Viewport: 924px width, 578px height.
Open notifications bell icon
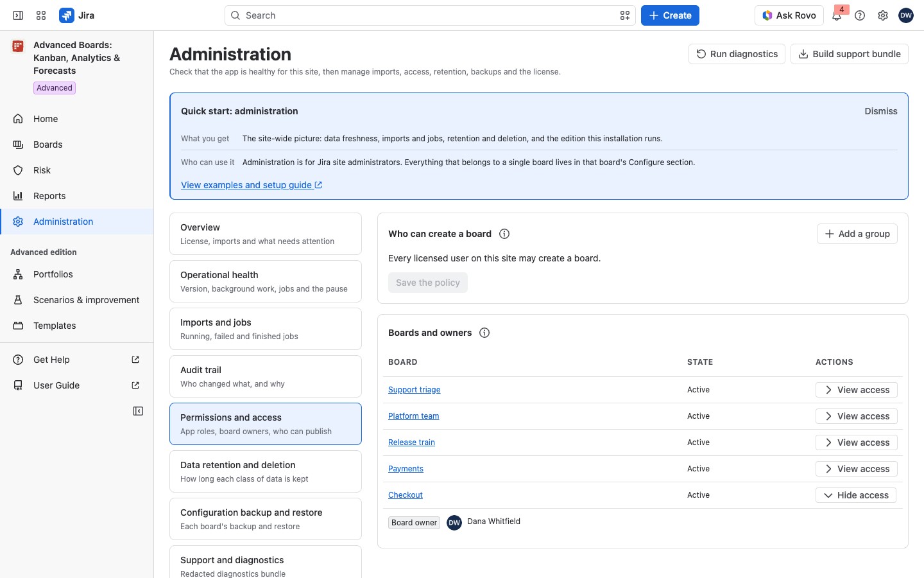click(x=837, y=15)
